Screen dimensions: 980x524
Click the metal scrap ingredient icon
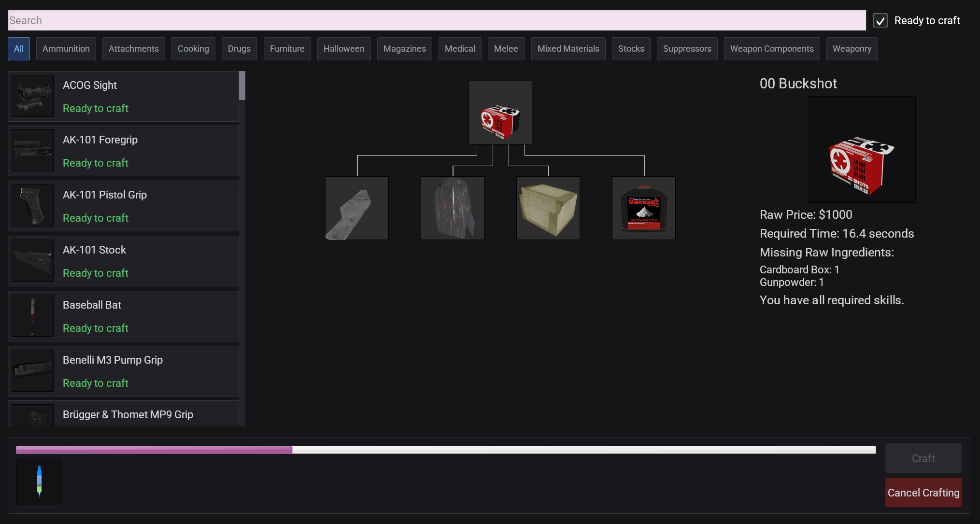(x=356, y=208)
